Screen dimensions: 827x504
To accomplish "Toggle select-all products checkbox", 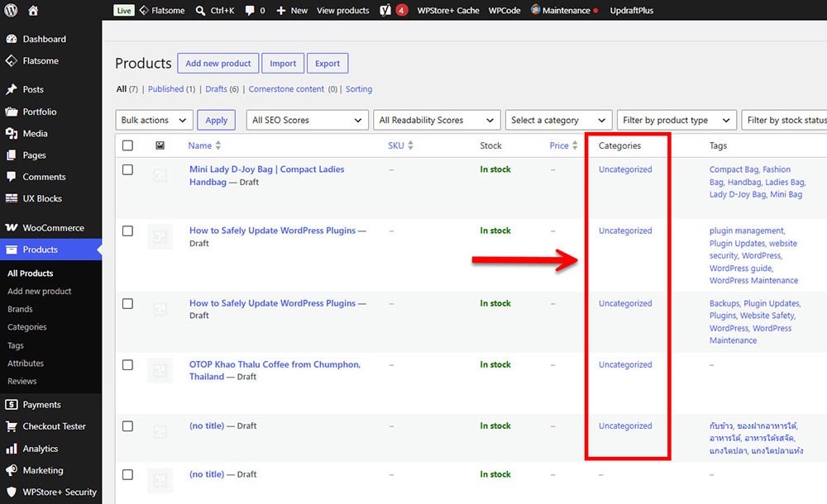I will coord(127,145).
